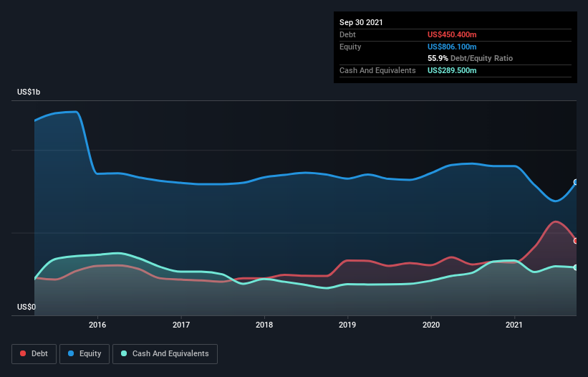
Task: Click the 55.9% Debt/Equity Ratio text
Action: coord(471,58)
